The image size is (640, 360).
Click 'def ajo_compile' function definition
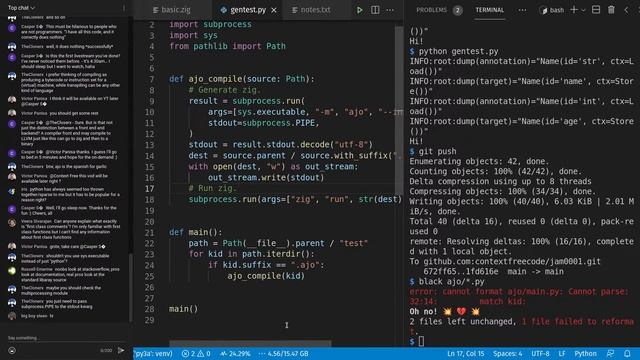pyautogui.click(x=242, y=79)
